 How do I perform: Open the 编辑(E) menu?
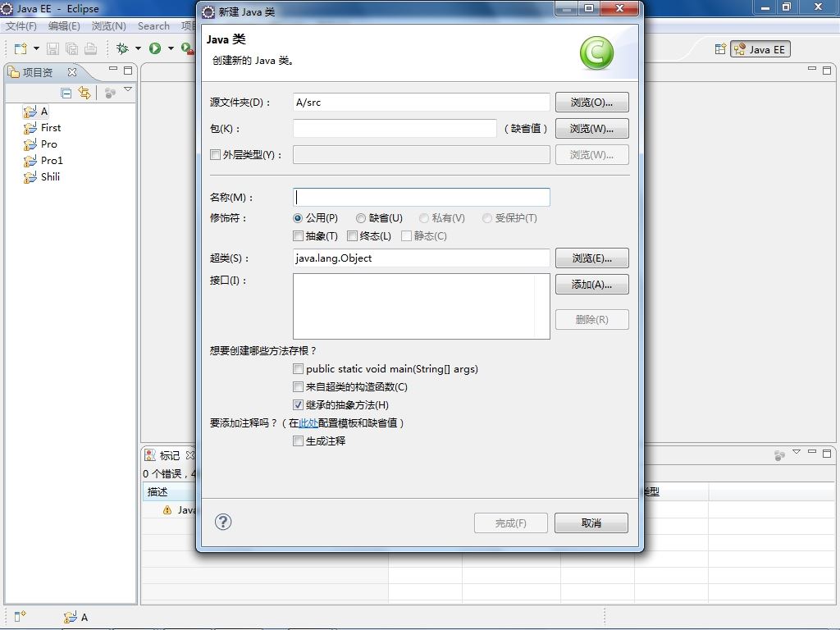(x=64, y=25)
